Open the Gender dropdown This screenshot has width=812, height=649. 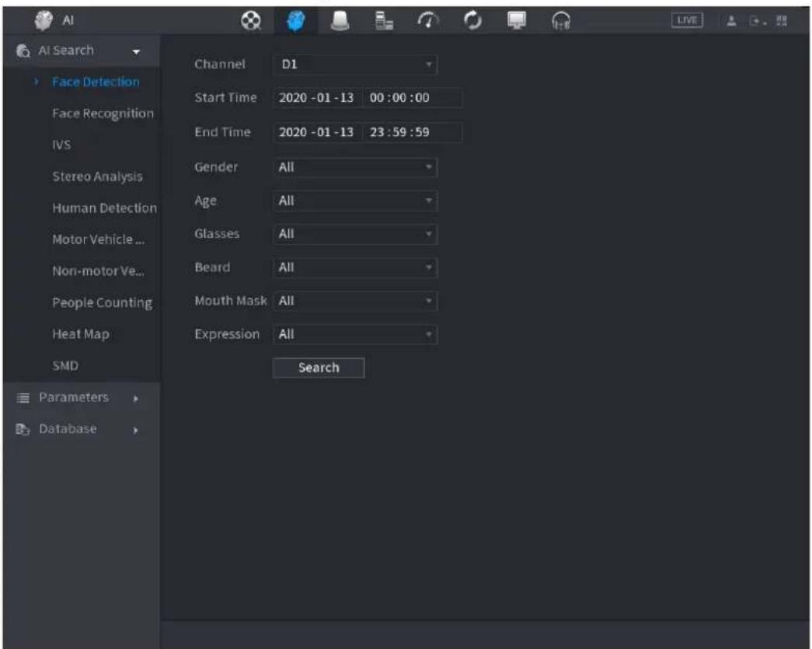coord(355,167)
